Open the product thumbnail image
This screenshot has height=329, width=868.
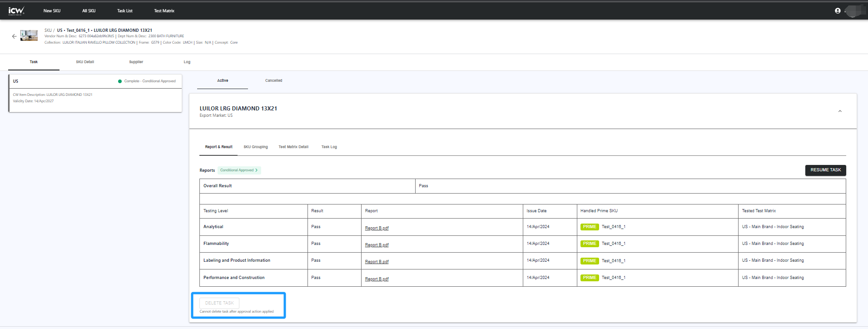click(x=29, y=35)
